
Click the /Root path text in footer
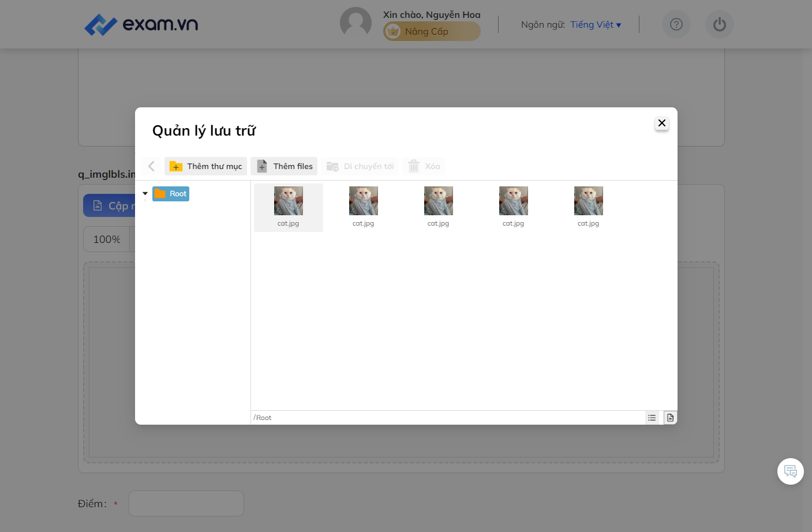pos(263,418)
